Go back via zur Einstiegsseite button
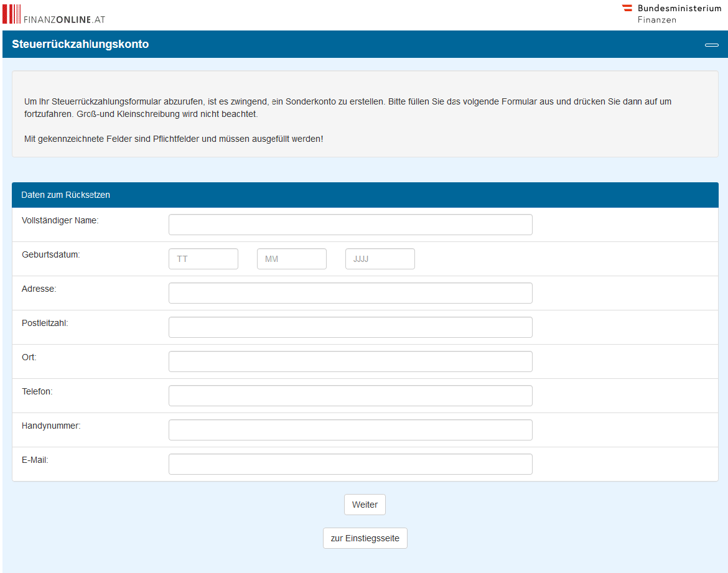Viewport: 728px width, 573px height. tap(365, 538)
